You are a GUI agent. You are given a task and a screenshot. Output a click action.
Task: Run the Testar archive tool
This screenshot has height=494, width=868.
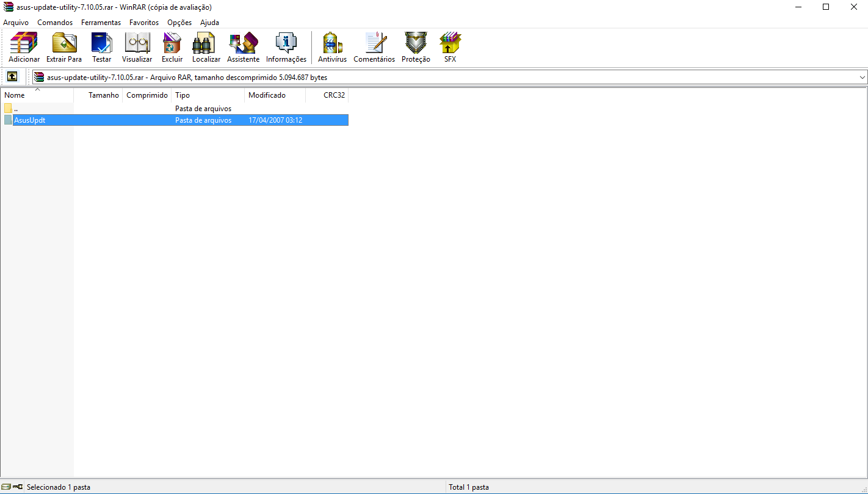pyautogui.click(x=102, y=48)
